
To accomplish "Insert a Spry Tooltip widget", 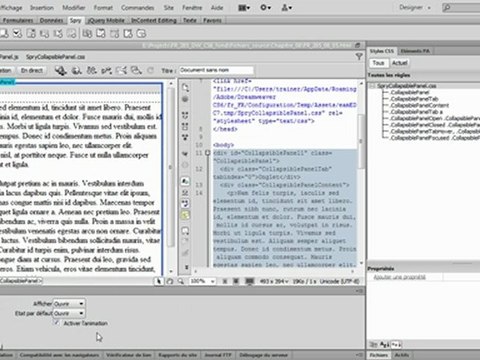I will [142, 33].
